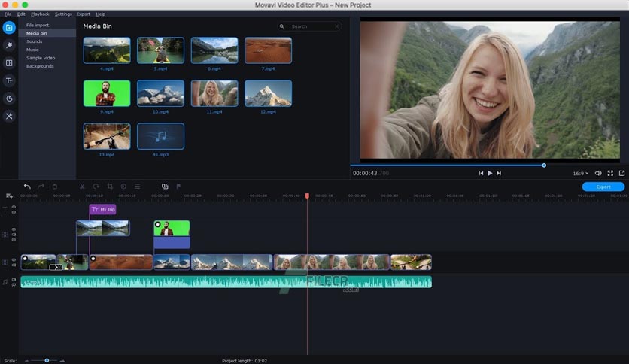Open the Titles panel icon
This screenshot has height=364, width=629.
(x=9, y=80)
